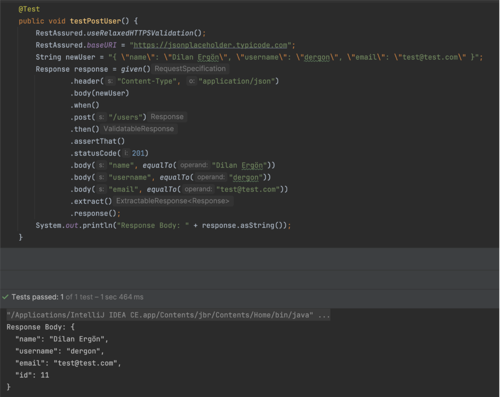This screenshot has width=500, height=397.
Task: Click the "email": "test@test.com" console output line
Action: pyautogui.click(x=68, y=363)
